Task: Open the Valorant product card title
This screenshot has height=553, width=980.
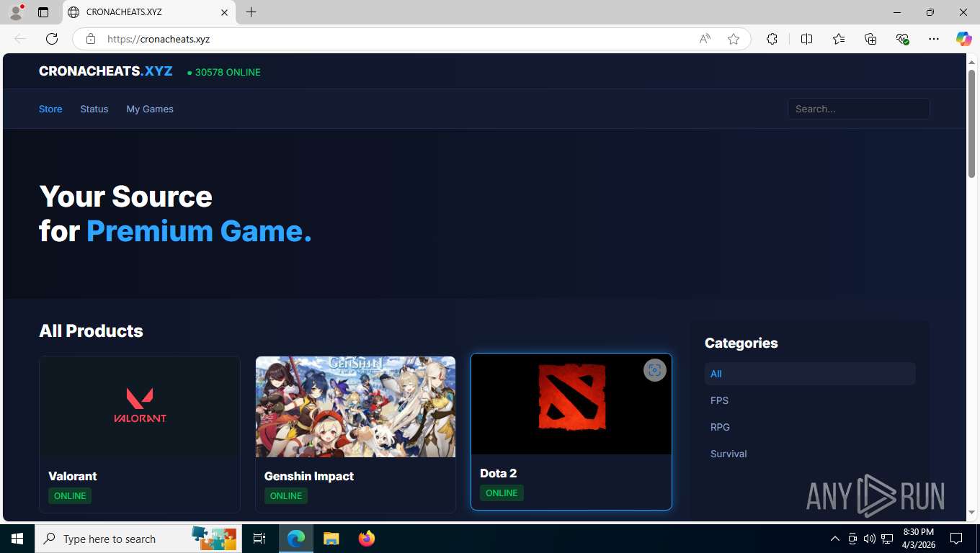Action: pos(73,476)
